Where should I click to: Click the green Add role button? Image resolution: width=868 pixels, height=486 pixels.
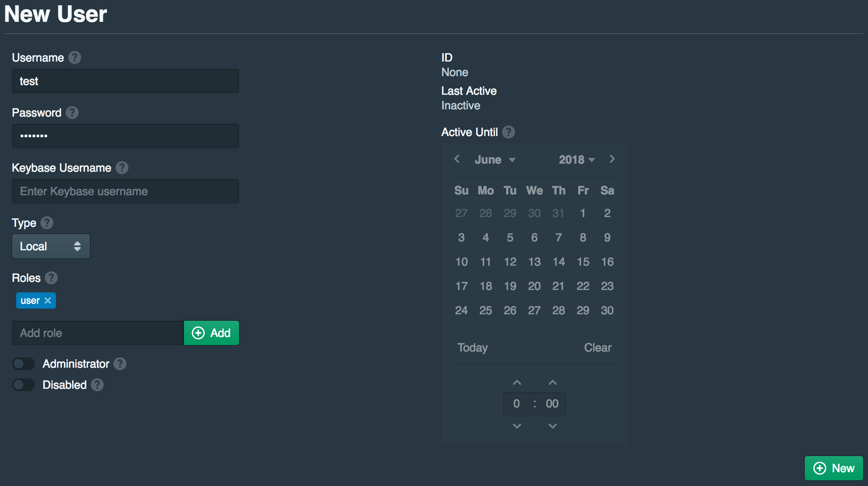211,333
